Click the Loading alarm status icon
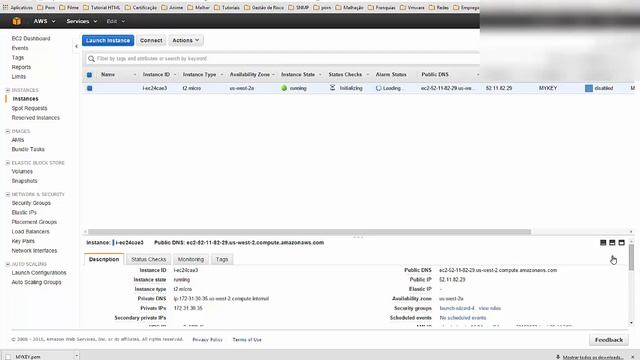Image resolution: width=640 pixels, height=360 pixels. (378, 88)
